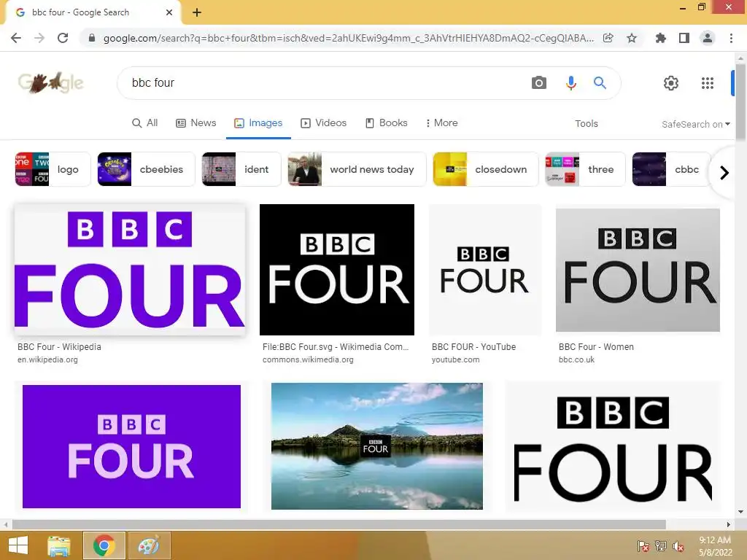Select the closedown suggestion chip
The height and width of the screenshot is (560, 747).
click(485, 169)
